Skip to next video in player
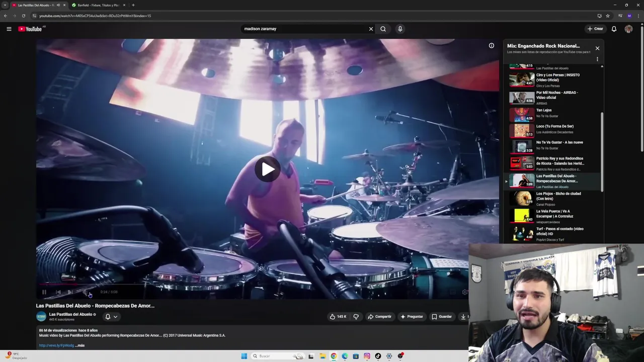This screenshot has height=362, width=644. click(x=71, y=292)
